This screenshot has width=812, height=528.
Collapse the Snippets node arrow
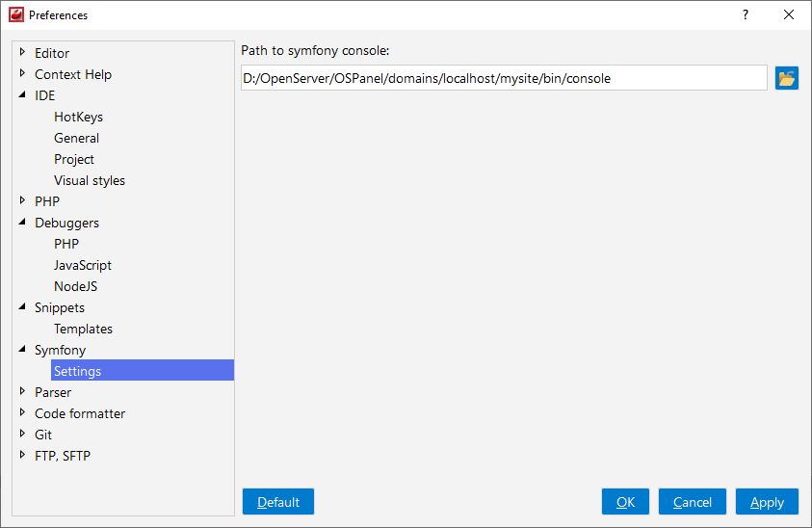pyautogui.click(x=22, y=306)
